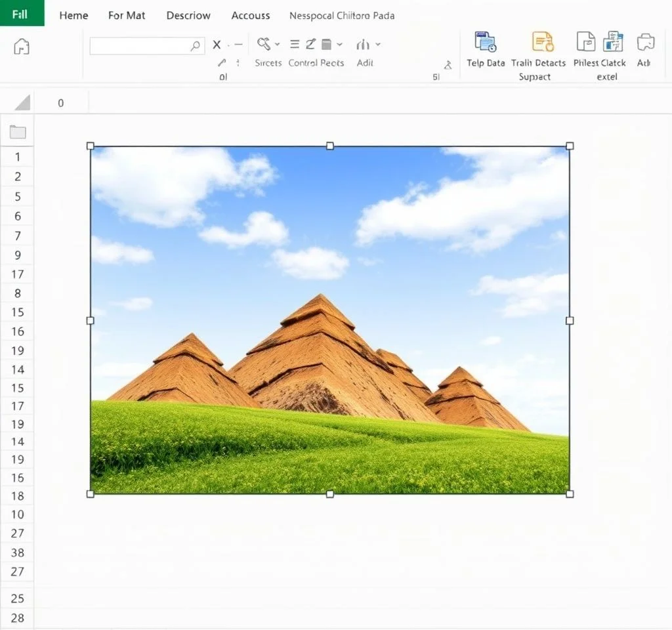Screen dimensions: 672x630
Task: Click the select-all triangle corner
Action: point(22,102)
